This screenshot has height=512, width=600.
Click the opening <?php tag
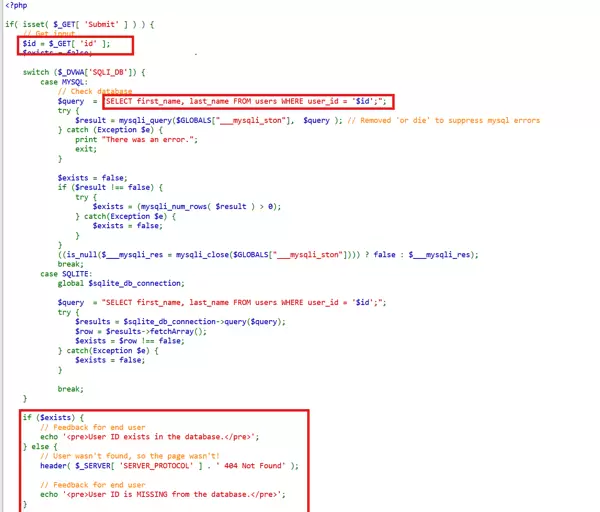coord(15,6)
